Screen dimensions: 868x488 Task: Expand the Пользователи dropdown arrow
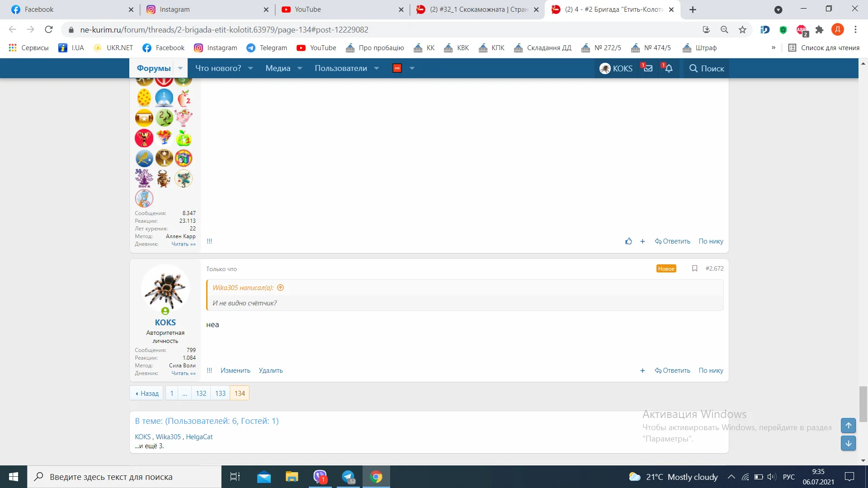(x=377, y=68)
